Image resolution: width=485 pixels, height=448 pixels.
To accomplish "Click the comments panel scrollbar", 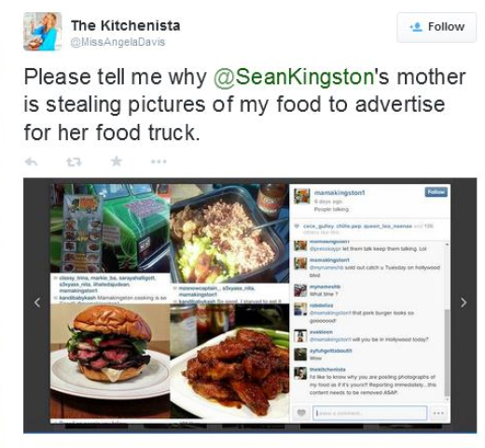I will pos(447,320).
